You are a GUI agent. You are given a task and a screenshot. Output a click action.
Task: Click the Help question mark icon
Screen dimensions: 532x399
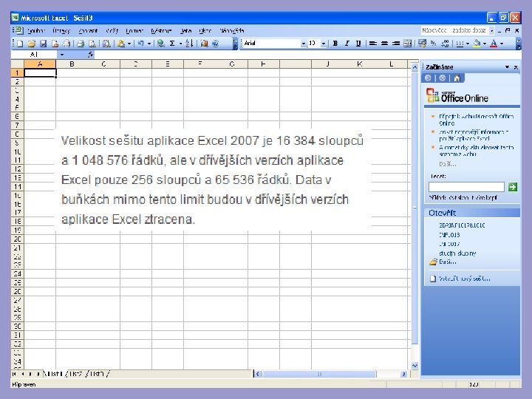point(216,44)
